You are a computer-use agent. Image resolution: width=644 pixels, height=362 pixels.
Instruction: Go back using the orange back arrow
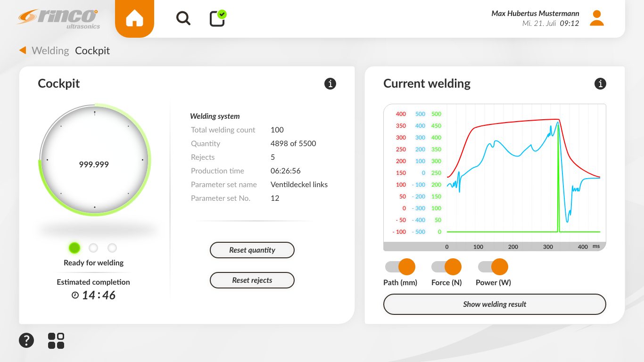(23, 50)
